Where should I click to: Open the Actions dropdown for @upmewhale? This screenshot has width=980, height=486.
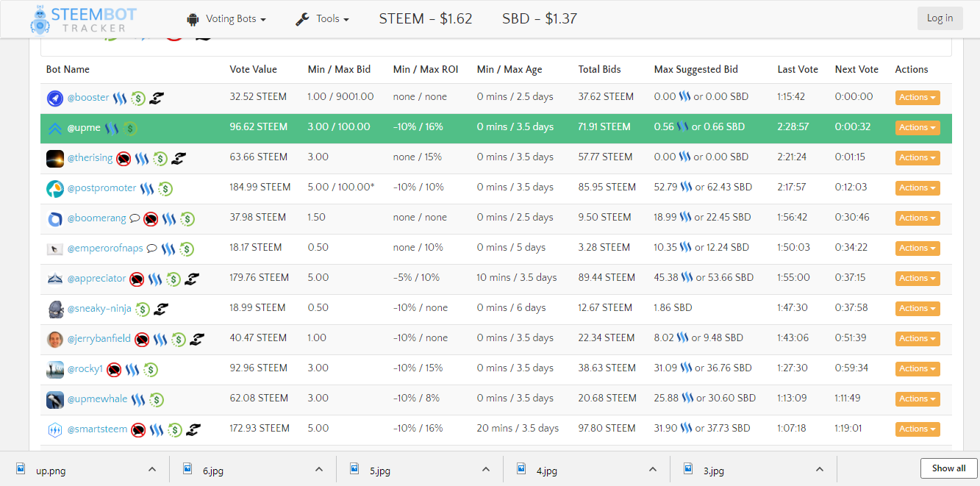(918, 399)
